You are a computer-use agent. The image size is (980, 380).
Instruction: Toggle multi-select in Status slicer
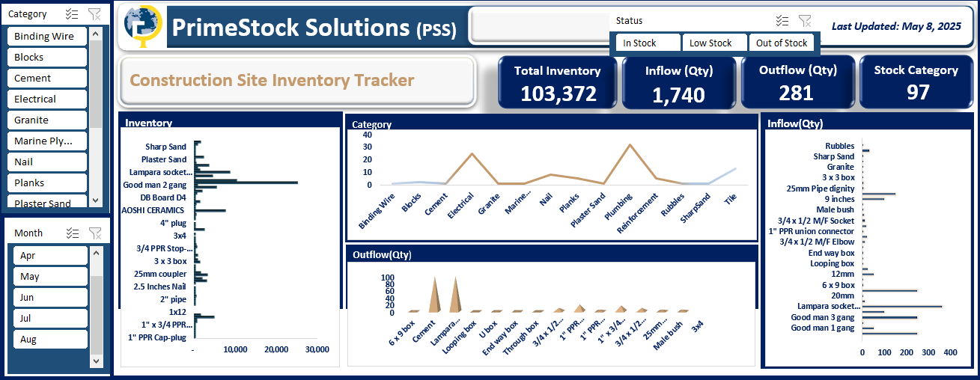pyautogui.click(x=782, y=20)
